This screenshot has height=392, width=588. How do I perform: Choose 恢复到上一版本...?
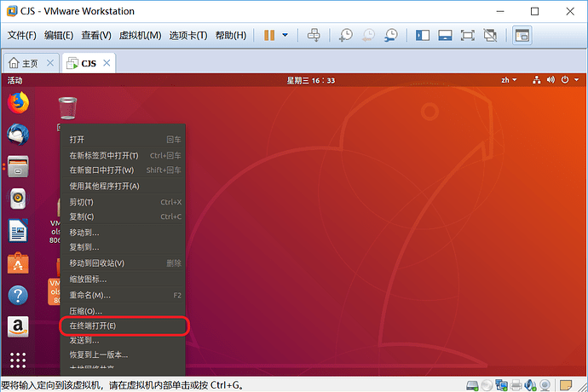point(123,355)
